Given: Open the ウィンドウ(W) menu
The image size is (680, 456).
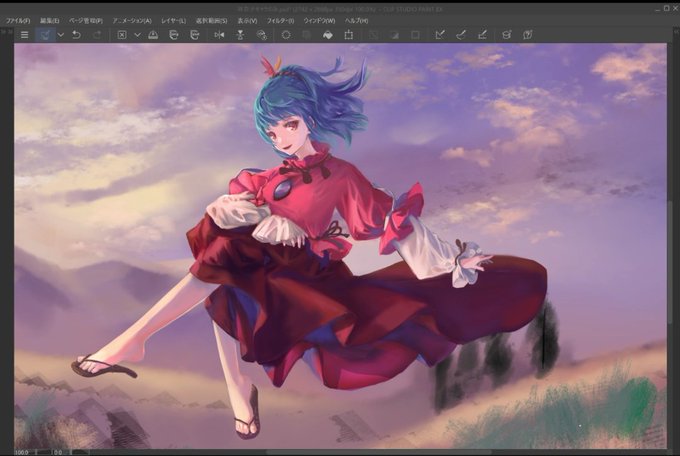Looking at the screenshot, I should tap(319, 20).
